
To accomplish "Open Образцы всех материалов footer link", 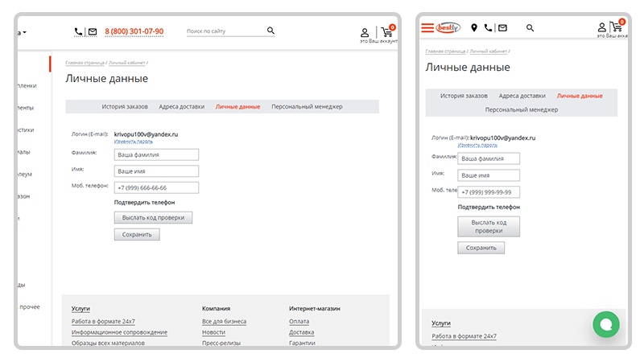I will (108, 343).
